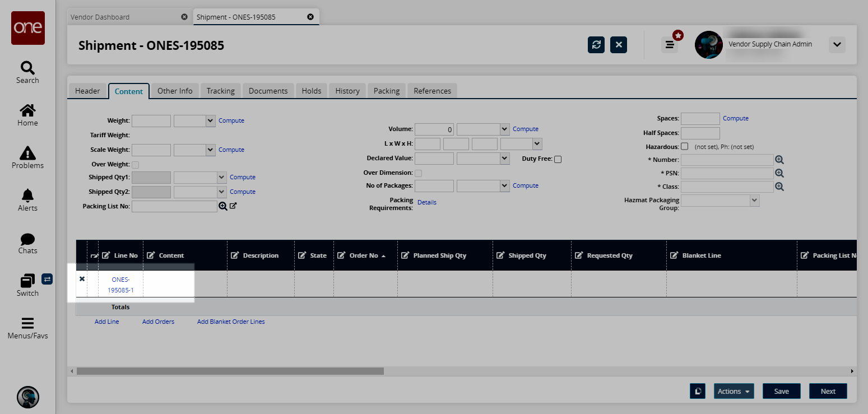Click the copy icon beside Actions
The image size is (868, 414).
697,391
